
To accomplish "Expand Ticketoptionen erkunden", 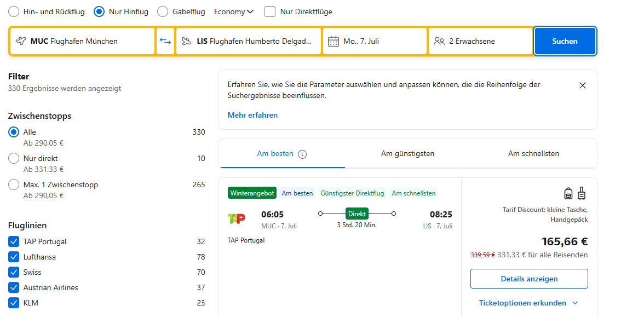I will pyautogui.click(x=529, y=303).
